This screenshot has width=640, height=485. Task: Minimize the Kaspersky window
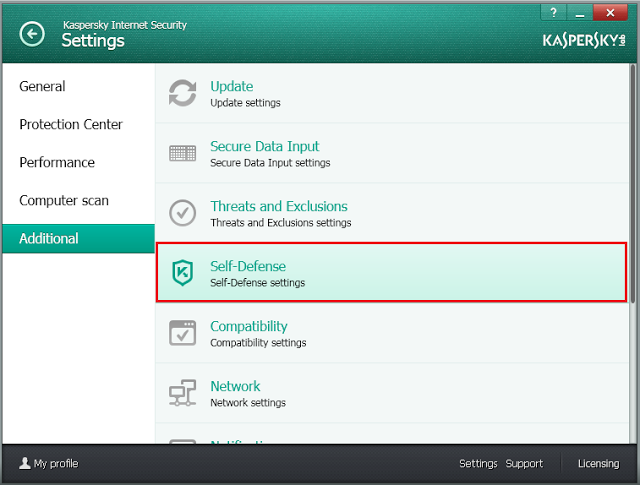580,13
